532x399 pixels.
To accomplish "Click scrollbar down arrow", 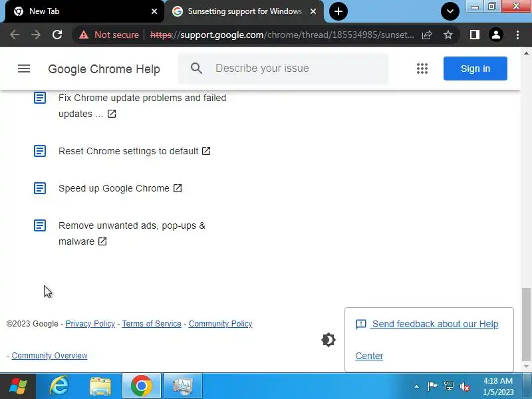I will tap(526, 366).
